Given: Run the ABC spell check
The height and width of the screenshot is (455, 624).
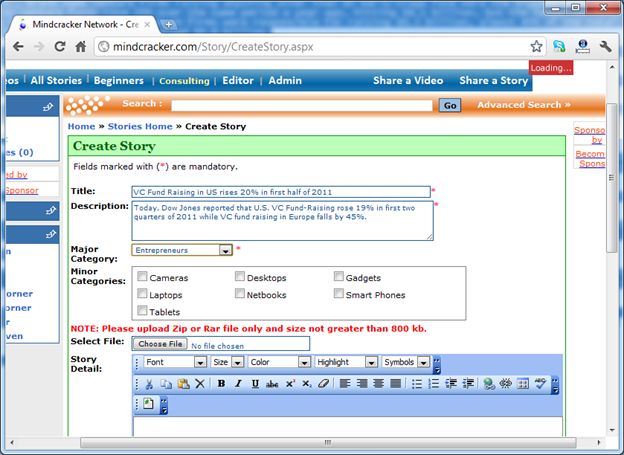Looking at the screenshot, I should point(540,384).
